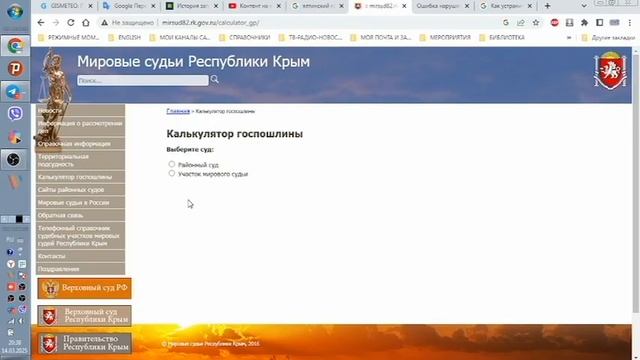640x360 pixels.
Task: Open Мировые судьи в России item
Action: (x=80, y=202)
